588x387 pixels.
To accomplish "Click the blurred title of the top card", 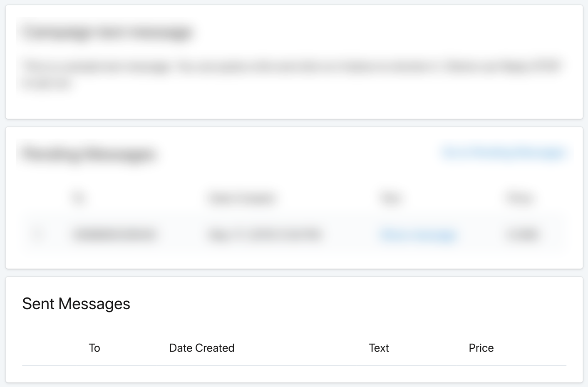I will coord(107,32).
